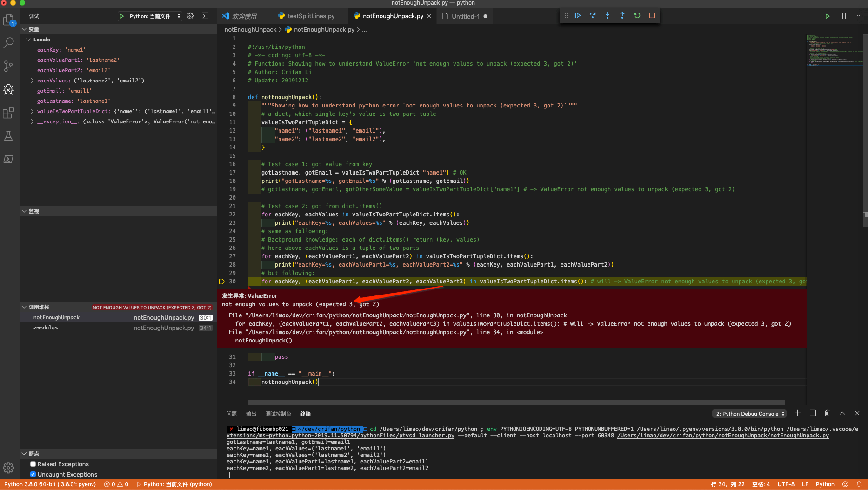Kill the terminal with trash icon
Viewport: 868px width, 490px height.
[x=828, y=413]
